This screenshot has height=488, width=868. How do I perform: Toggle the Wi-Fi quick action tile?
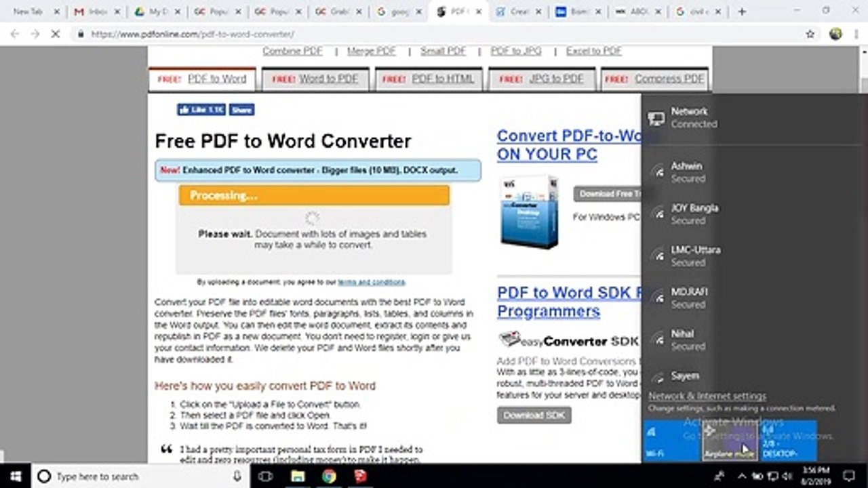pyautogui.click(x=671, y=441)
